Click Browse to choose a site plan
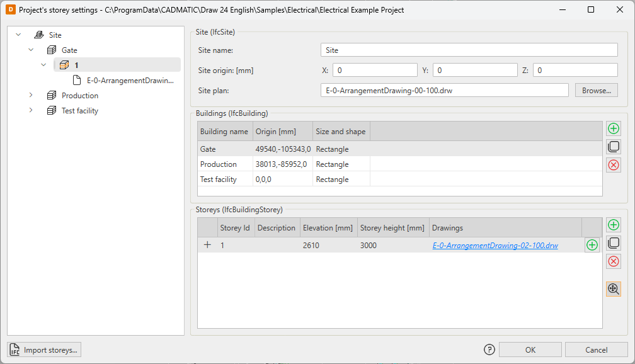The width and height of the screenshot is (635, 364). click(x=596, y=91)
